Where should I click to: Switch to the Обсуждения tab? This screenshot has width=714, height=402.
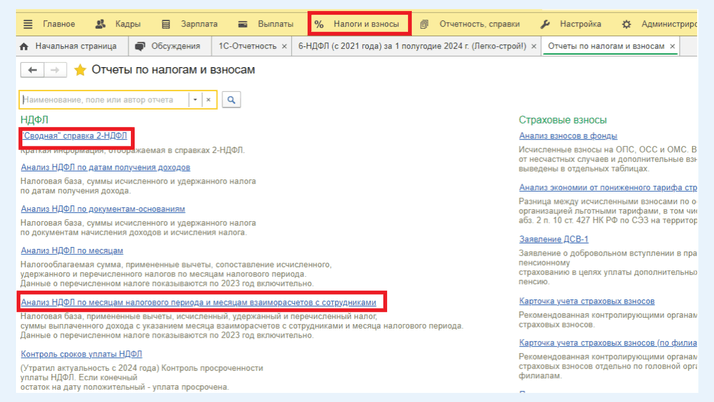point(175,46)
